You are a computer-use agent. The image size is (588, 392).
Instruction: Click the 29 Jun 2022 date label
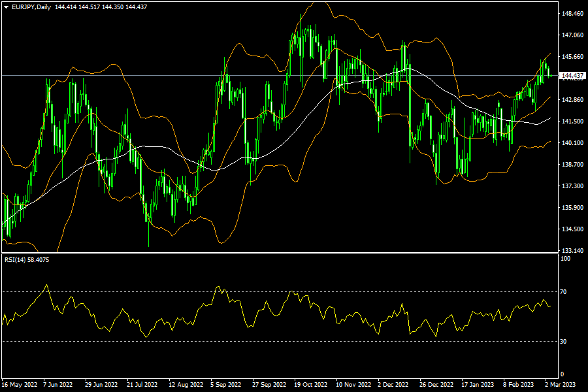(x=101, y=385)
